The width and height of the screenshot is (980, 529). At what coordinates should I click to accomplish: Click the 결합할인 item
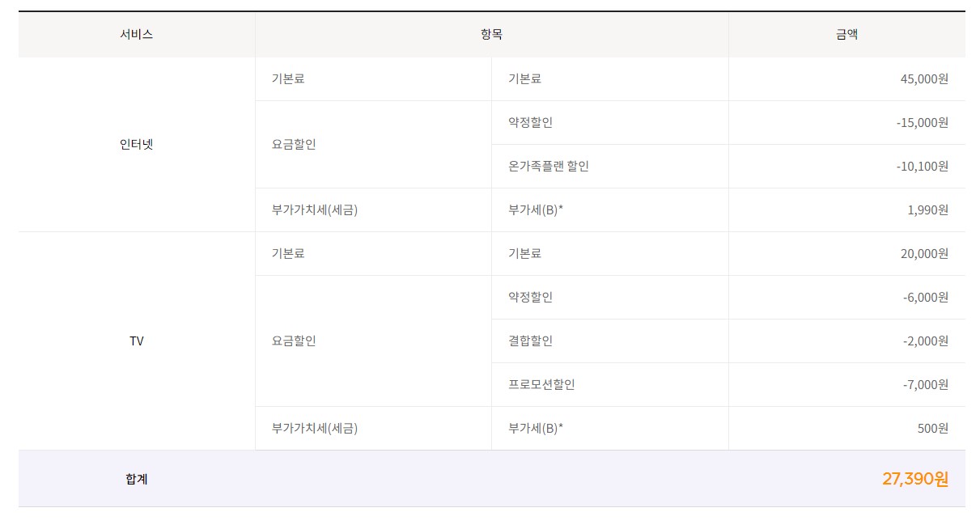tap(530, 341)
